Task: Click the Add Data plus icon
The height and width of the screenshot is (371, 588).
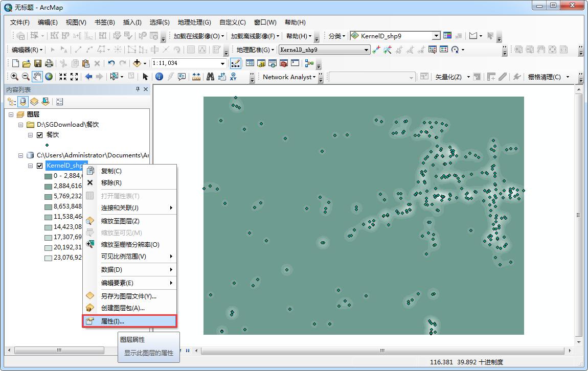Action: (x=137, y=62)
